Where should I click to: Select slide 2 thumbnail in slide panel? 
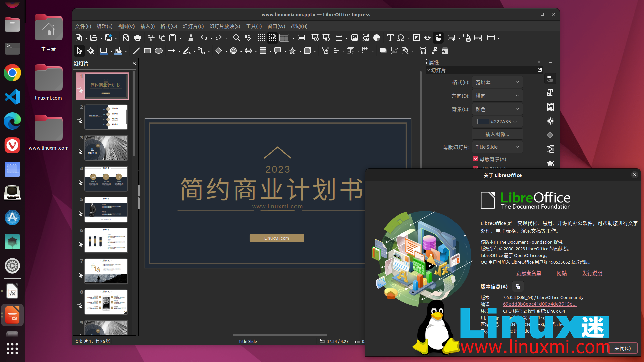click(106, 117)
